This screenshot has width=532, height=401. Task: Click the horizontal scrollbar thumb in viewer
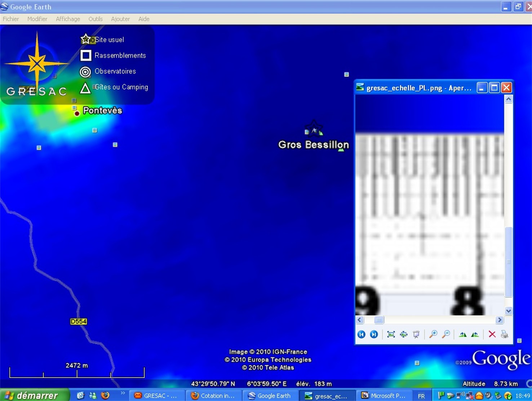click(379, 320)
